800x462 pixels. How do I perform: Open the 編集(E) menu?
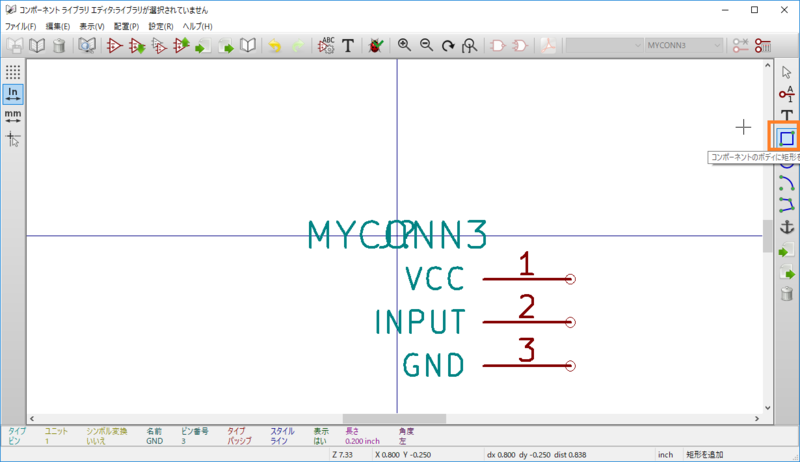click(58, 27)
